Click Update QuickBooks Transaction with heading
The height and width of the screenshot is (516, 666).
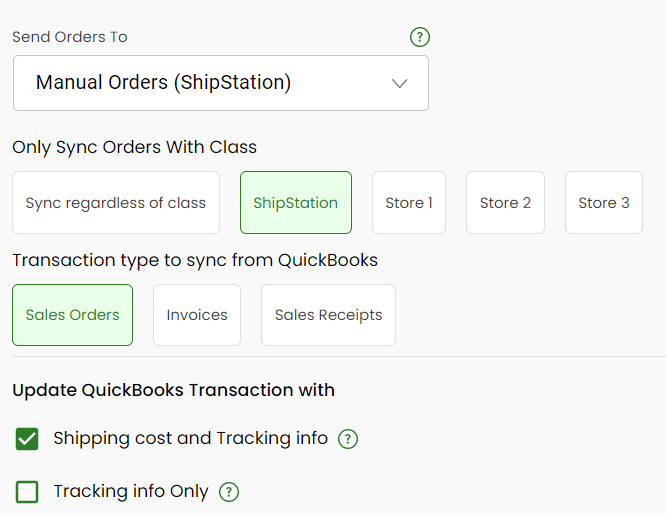pyautogui.click(x=174, y=390)
